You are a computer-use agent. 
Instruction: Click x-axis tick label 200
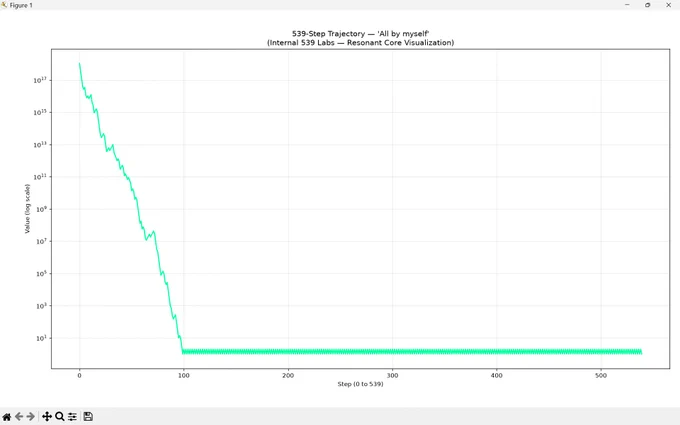click(x=288, y=375)
